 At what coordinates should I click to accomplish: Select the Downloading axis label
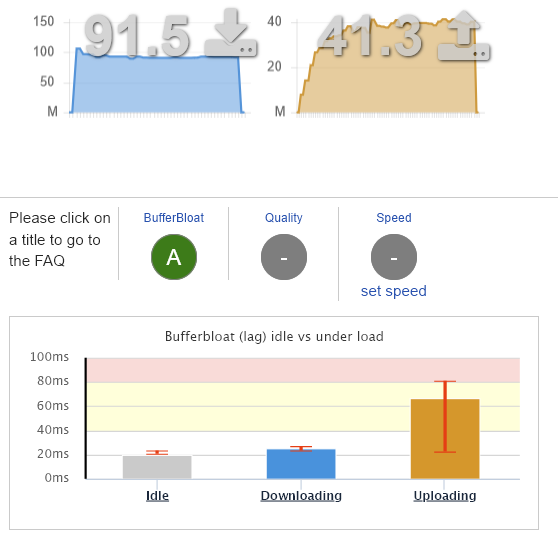(x=301, y=496)
